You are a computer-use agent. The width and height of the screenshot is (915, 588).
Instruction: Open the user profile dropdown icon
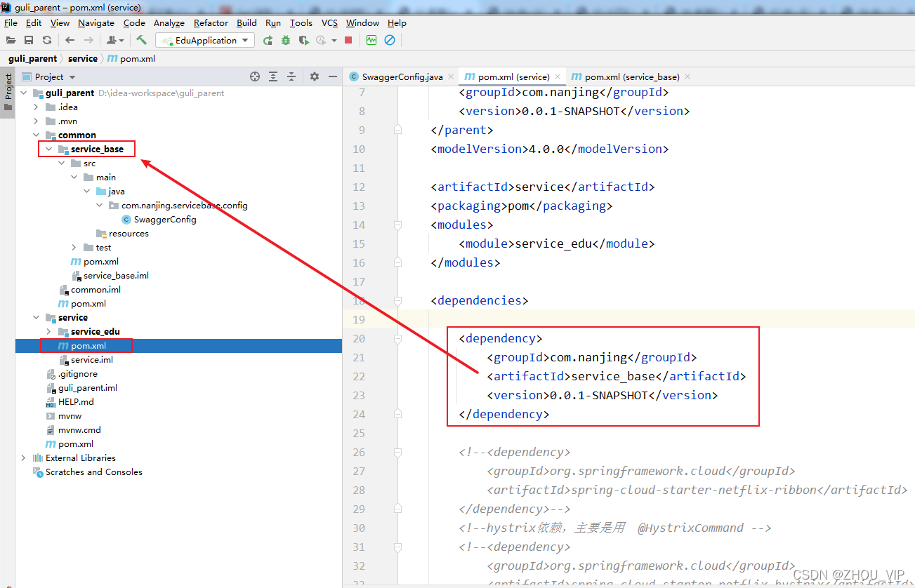click(x=116, y=41)
